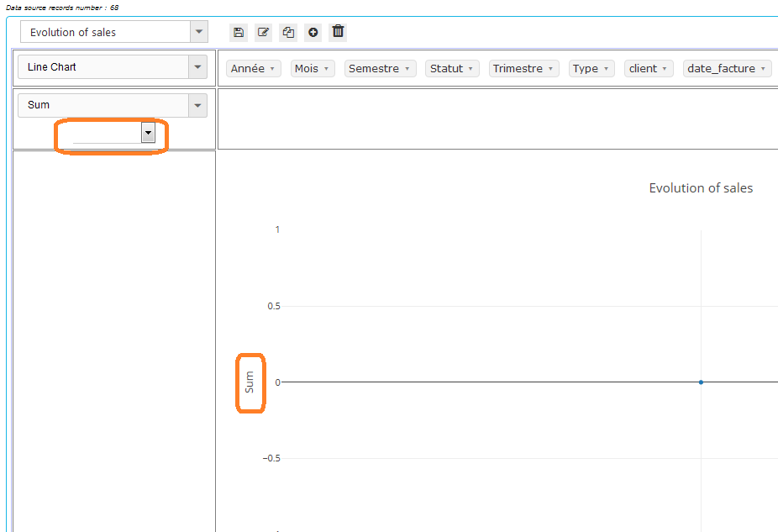Select the Type field chip
The width and height of the screenshot is (778, 532).
591,68
